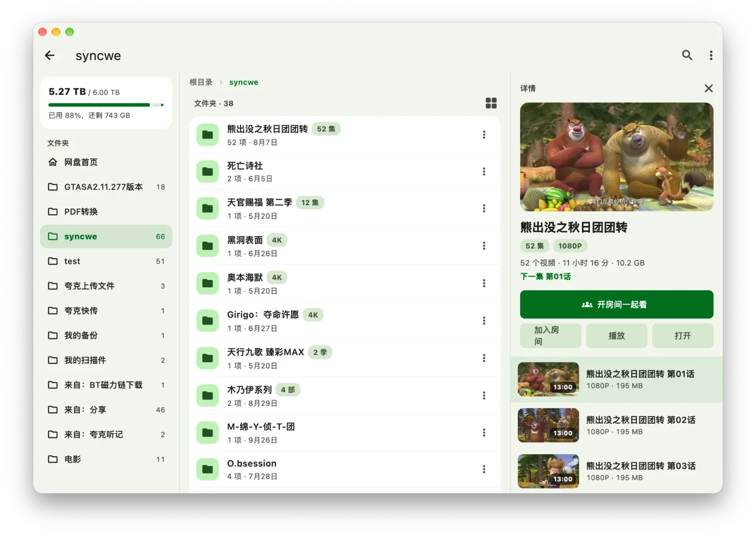This screenshot has width=756, height=537.
Task: Select episode 第03话 thumbnail
Action: tap(548, 471)
